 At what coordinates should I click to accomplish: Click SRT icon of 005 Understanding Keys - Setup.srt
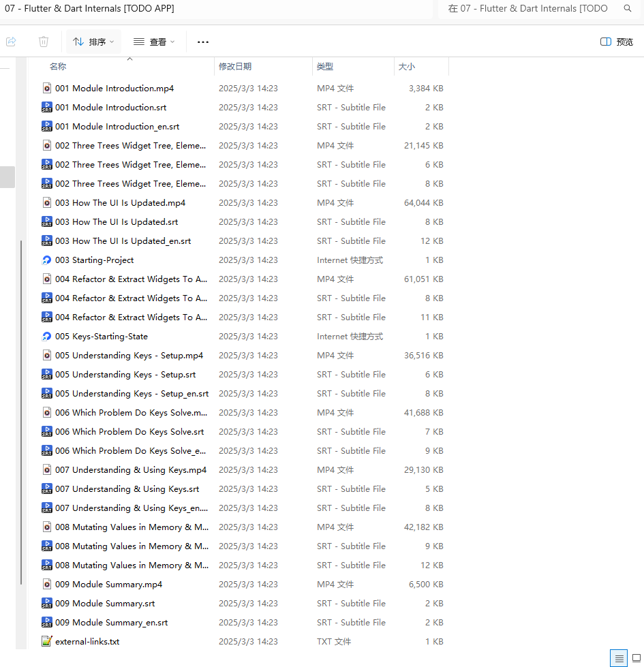point(47,374)
